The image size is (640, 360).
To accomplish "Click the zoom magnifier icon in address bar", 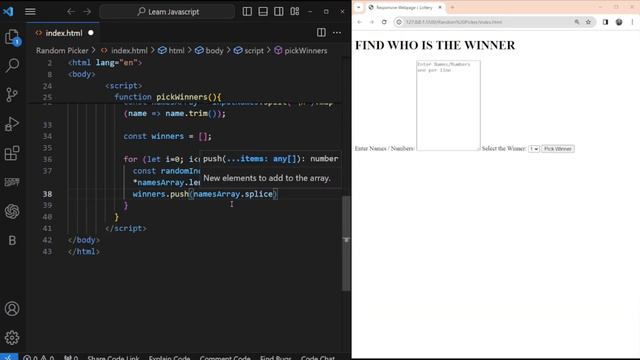I will [577, 22].
